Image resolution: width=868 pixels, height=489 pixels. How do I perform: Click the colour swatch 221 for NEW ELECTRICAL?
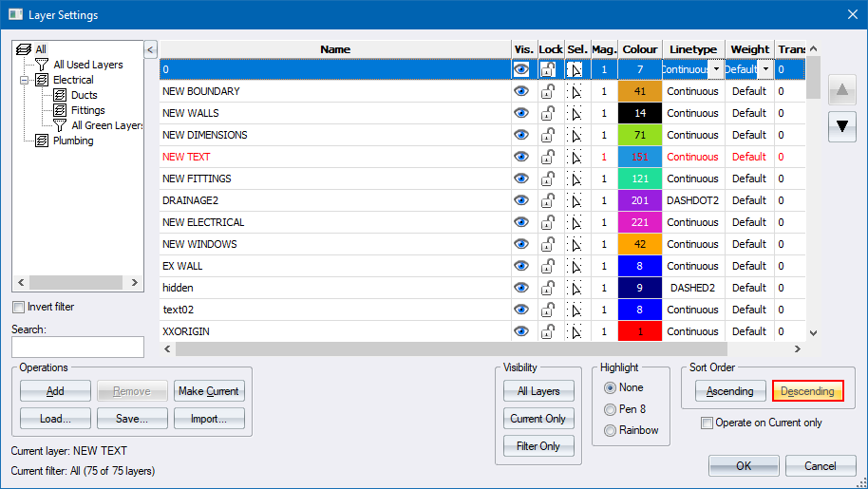click(x=639, y=222)
